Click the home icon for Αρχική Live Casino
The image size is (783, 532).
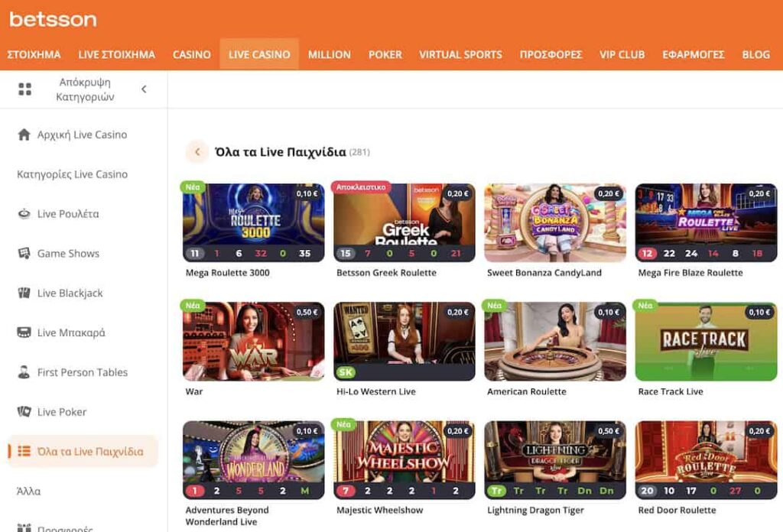tap(24, 135)
